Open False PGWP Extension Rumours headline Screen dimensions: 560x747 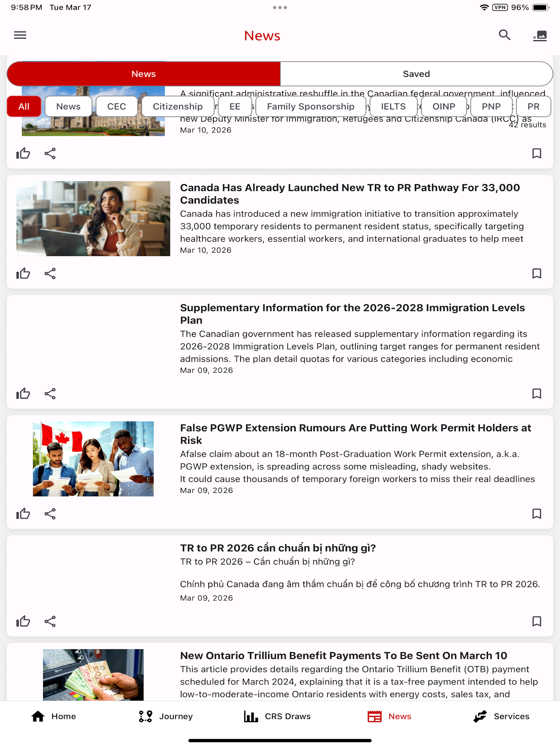(x=355, y=434)
